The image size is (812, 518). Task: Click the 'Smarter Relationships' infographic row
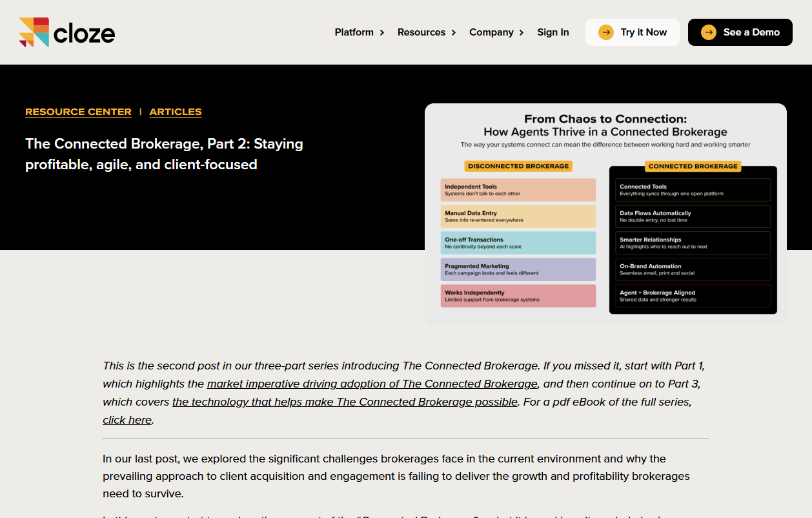(x=693, y=243)
